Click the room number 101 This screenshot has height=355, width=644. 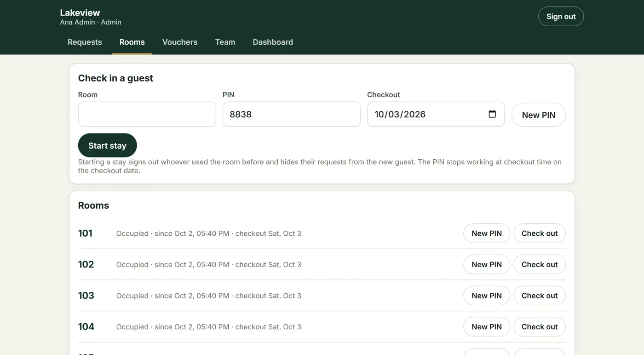click(85, 233)
